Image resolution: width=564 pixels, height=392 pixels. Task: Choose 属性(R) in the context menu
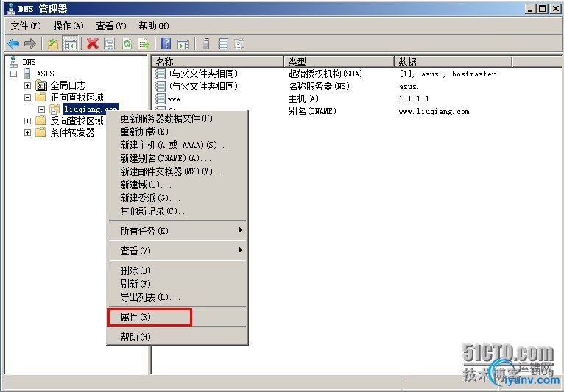177,317
